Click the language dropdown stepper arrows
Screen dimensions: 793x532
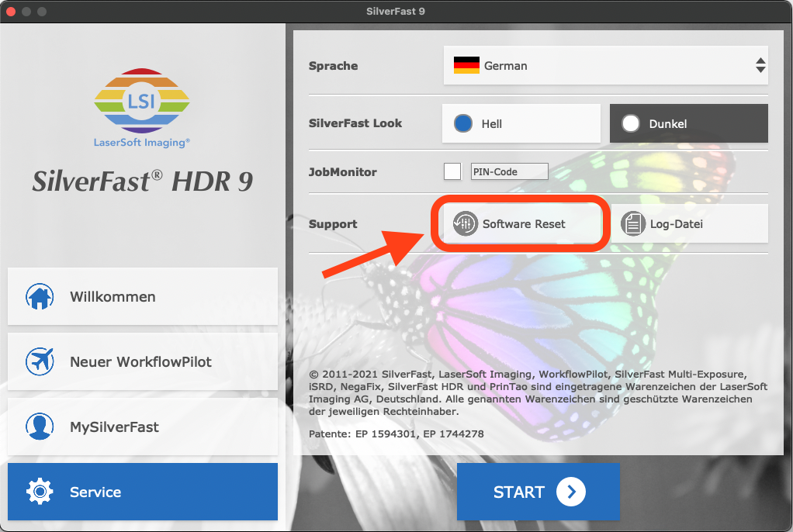[760, 65]
